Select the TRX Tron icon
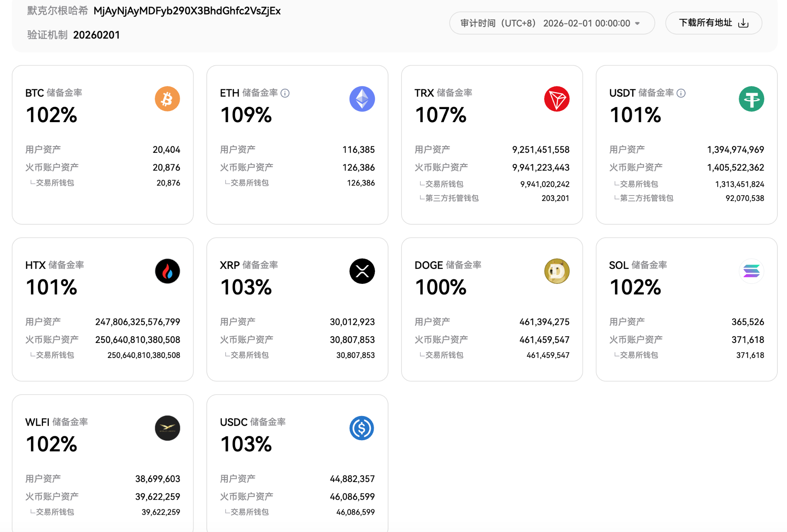The height and width of the screenshot is (532, 787). point(557,99)
